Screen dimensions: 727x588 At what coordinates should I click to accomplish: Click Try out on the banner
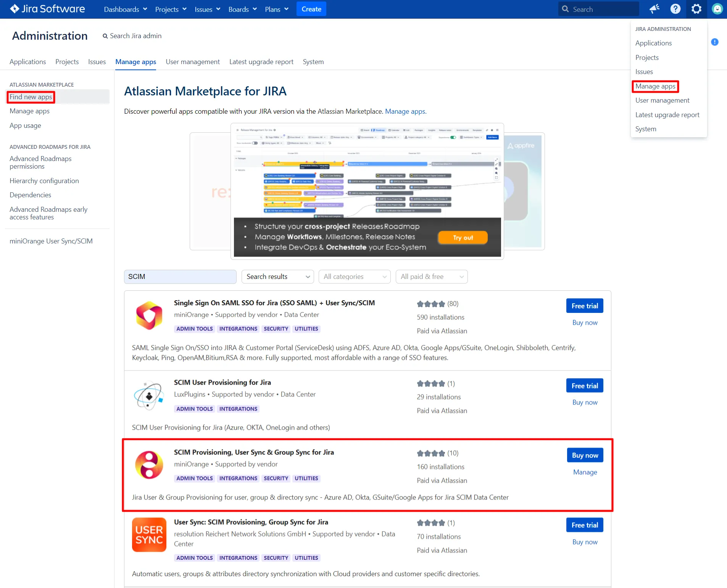[463, 237]
